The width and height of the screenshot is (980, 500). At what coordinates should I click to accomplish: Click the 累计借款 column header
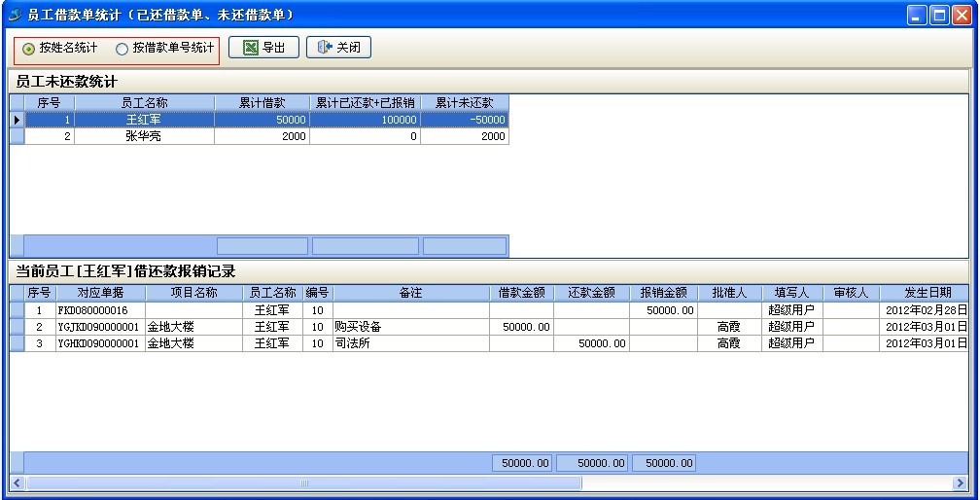tap(262, 102)
